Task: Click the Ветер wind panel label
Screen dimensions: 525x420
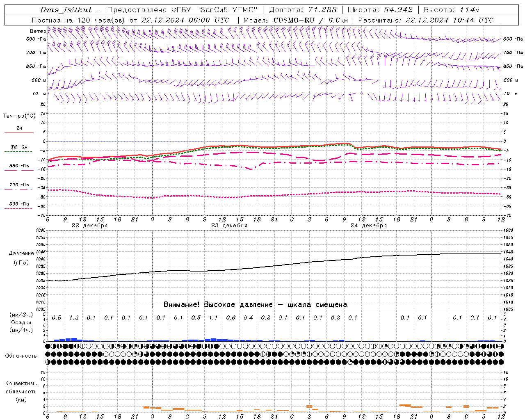Action: (x=38, y=31)
